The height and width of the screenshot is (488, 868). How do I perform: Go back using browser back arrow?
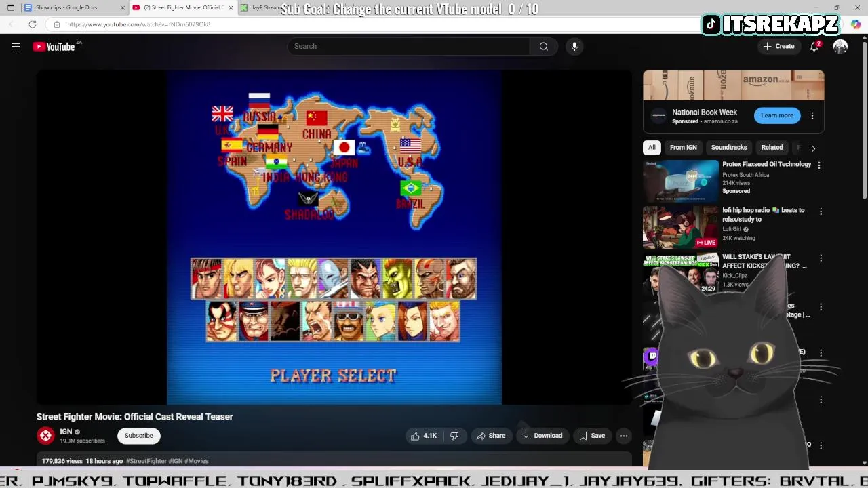tap(12, 24)
